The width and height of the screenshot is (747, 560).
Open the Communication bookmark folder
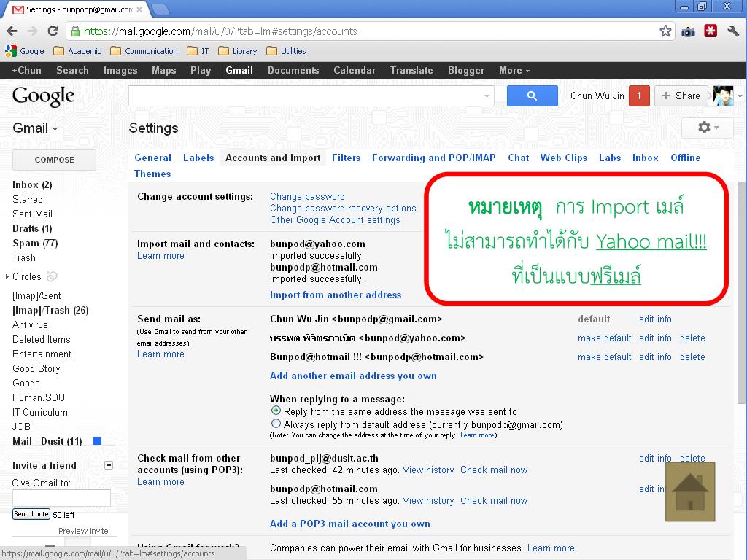click(144, 51)
